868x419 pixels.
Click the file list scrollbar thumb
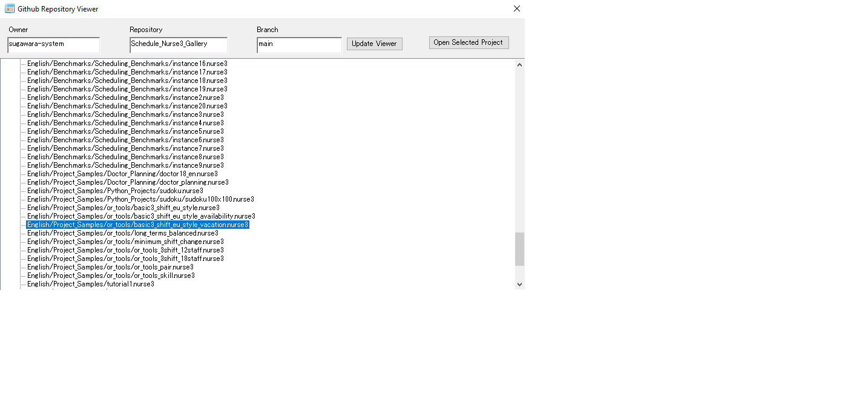click(519, 249)
